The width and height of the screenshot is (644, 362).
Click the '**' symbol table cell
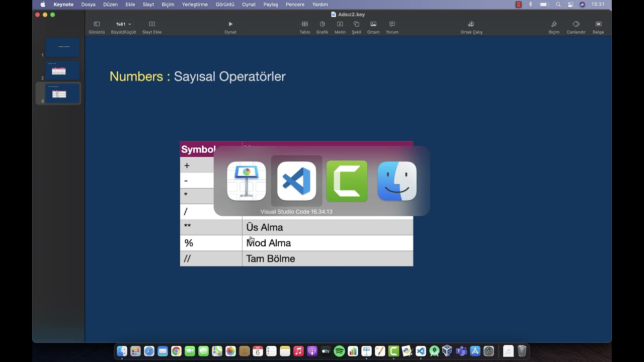click(211, 227)
